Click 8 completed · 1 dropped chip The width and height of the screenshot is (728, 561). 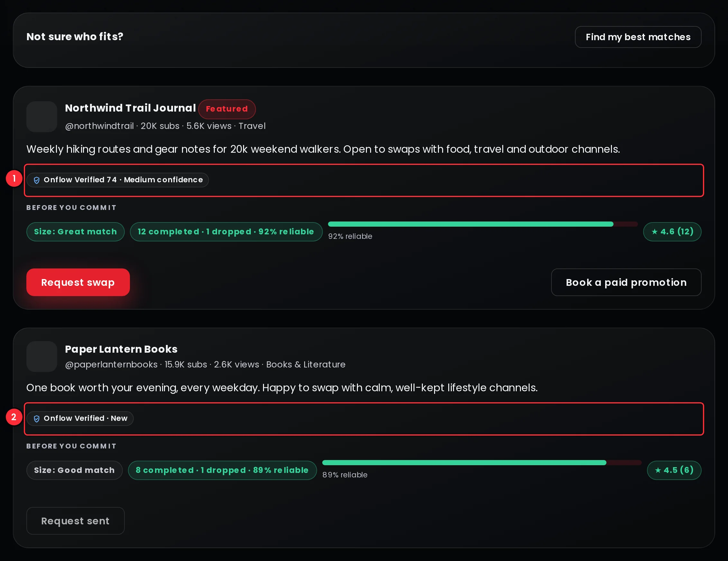(x=222, y=470)
